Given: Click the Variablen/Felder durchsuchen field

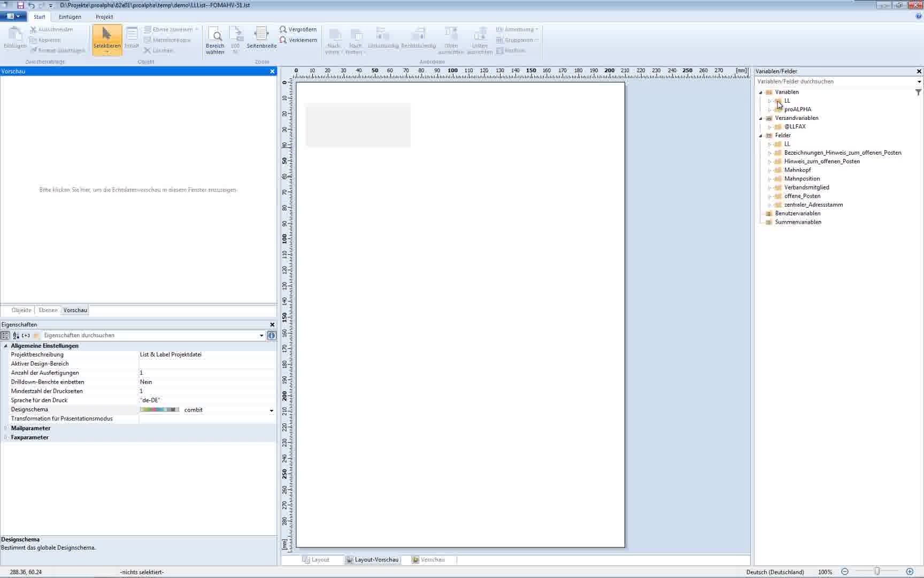Looking at the screenshot, I should [x=835, y=82].
